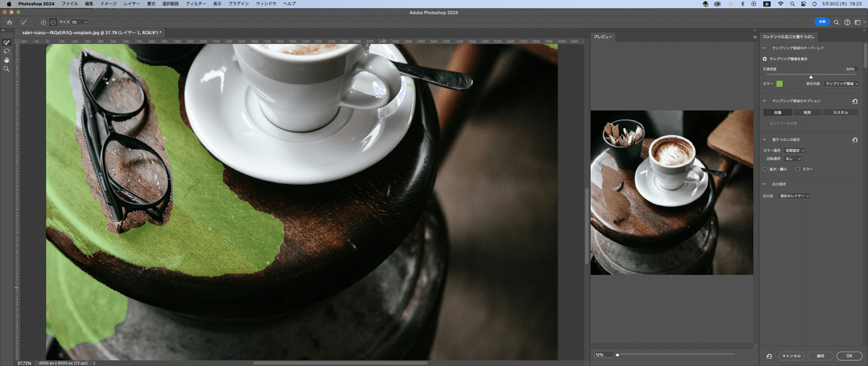The height and width of the screenshot is (366, 868).
Task: Select the プレビュー panel tab
Action: coord(602,36)
